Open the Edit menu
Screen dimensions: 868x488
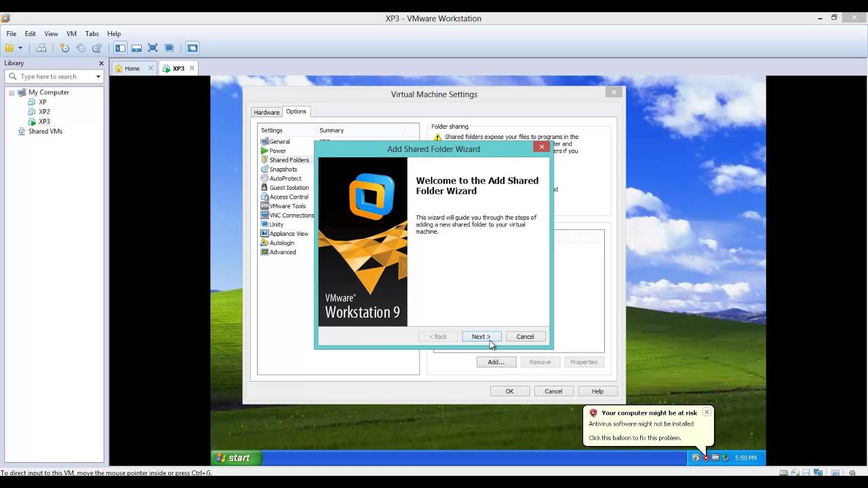tap(31, 34)
